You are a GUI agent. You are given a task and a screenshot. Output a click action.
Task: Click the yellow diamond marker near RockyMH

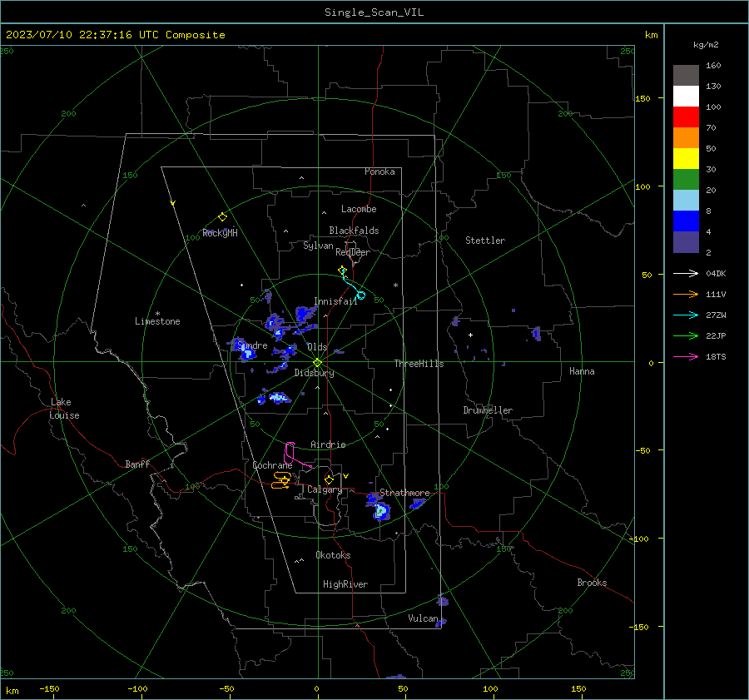[222, 217]
